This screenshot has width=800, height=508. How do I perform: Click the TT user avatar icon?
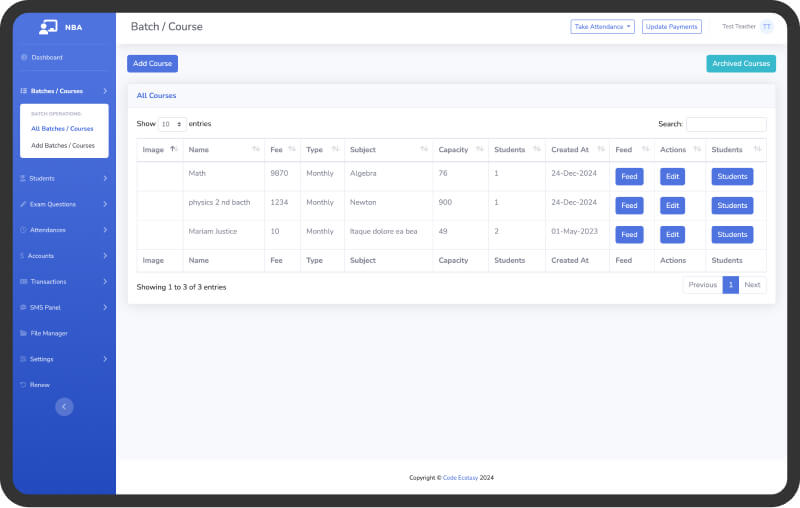click(767, 27)
